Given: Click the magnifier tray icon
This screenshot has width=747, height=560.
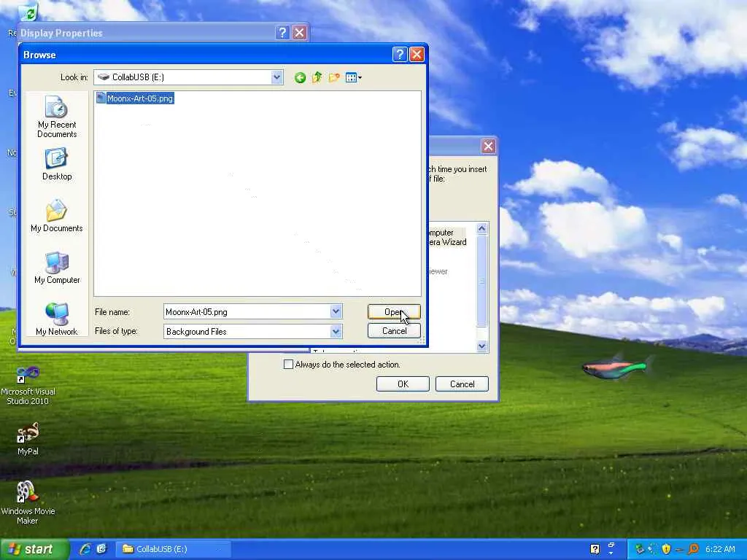Looking at the screenshot, I should point(693,549).
